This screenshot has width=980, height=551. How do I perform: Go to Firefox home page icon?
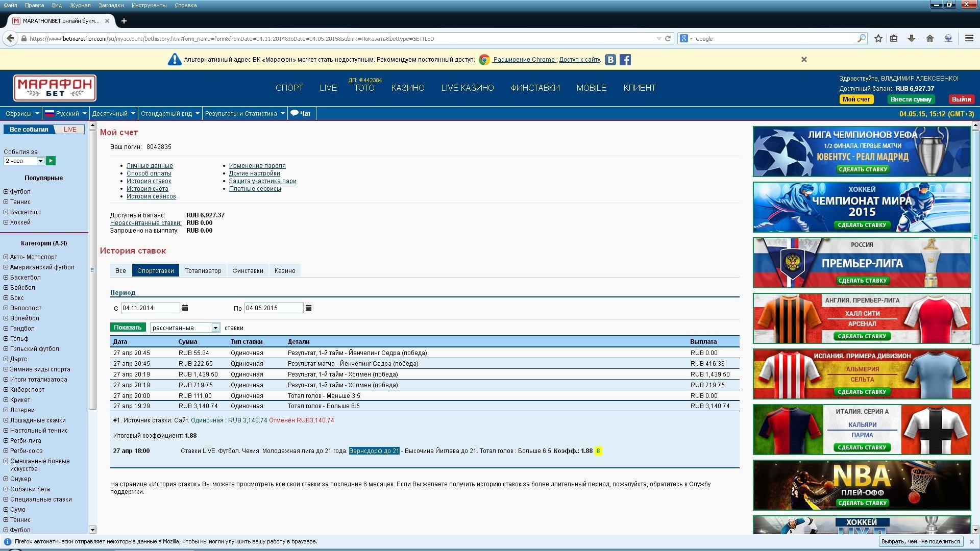coord(929,38)
